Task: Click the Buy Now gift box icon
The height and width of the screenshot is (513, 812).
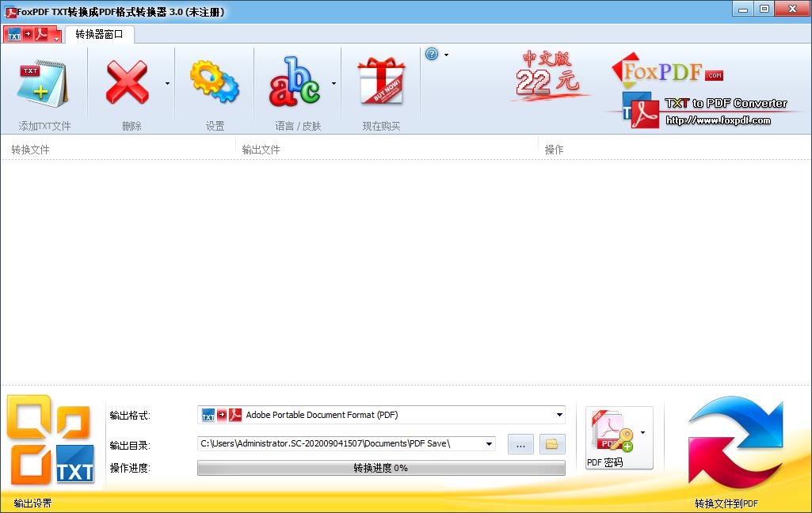Action: point(382,80)
